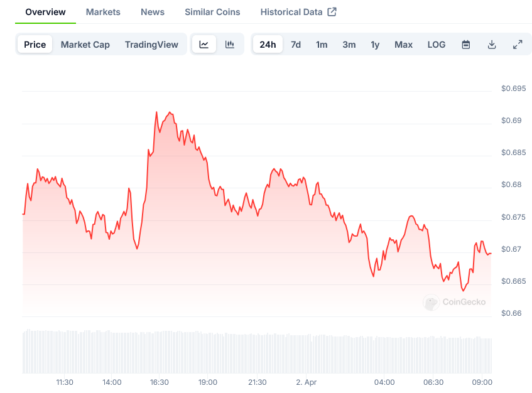532x393 pixels.
Task: Select the 24h time range
Action: [x=268, y=45]
